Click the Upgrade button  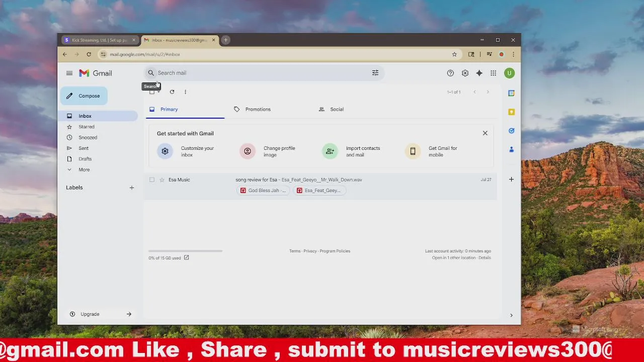100,314
